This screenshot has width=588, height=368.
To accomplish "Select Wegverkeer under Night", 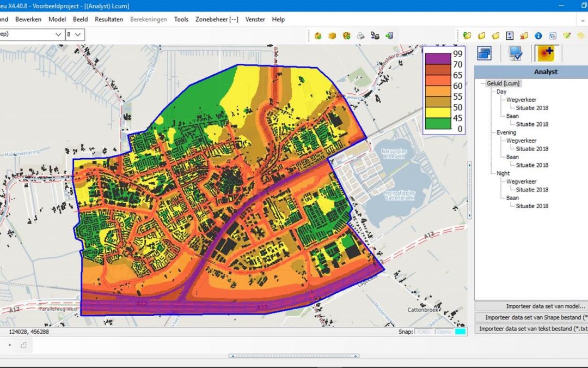I will [521, 182].
